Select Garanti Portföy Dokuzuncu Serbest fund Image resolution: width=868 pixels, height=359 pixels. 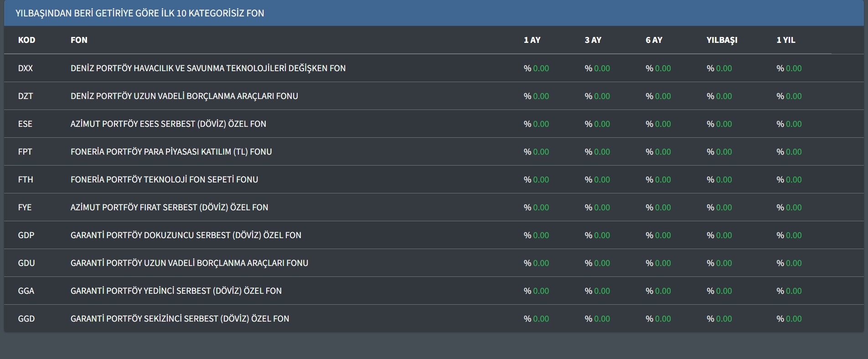[186, 235]
